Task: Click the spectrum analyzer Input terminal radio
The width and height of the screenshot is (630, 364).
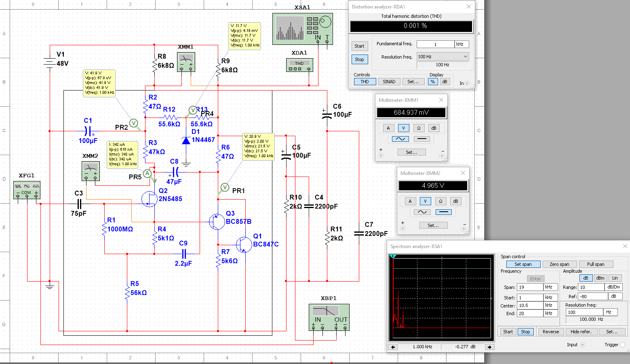Action: (582, 345)
